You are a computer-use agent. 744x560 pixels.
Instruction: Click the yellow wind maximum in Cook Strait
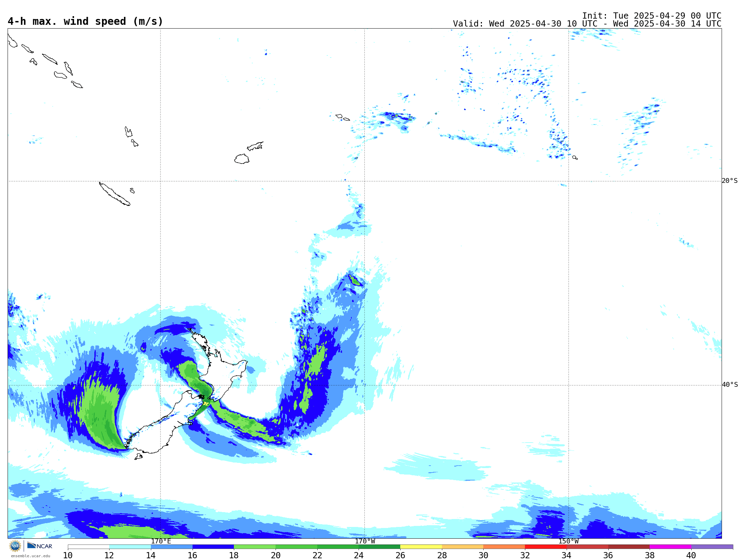click(x=206, y=403)
